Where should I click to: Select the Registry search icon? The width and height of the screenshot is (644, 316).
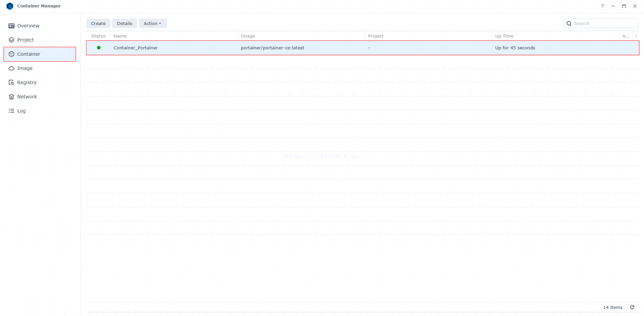11,82
